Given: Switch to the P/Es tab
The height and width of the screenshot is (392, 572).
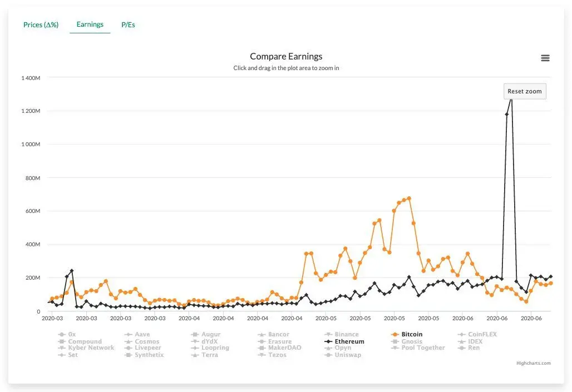Looking at the screenshot, I should (128, 24).
